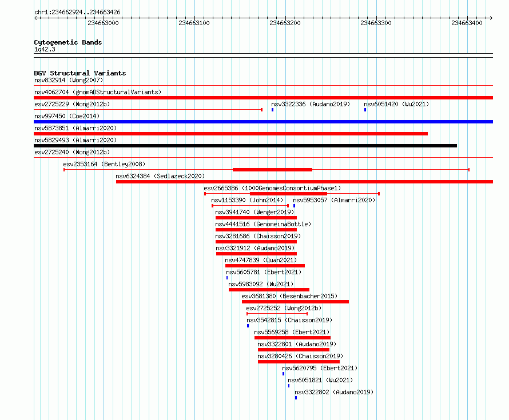Select the red nsv6324384 variant bar
The image size is (509, 420).
tap(304, 182)
